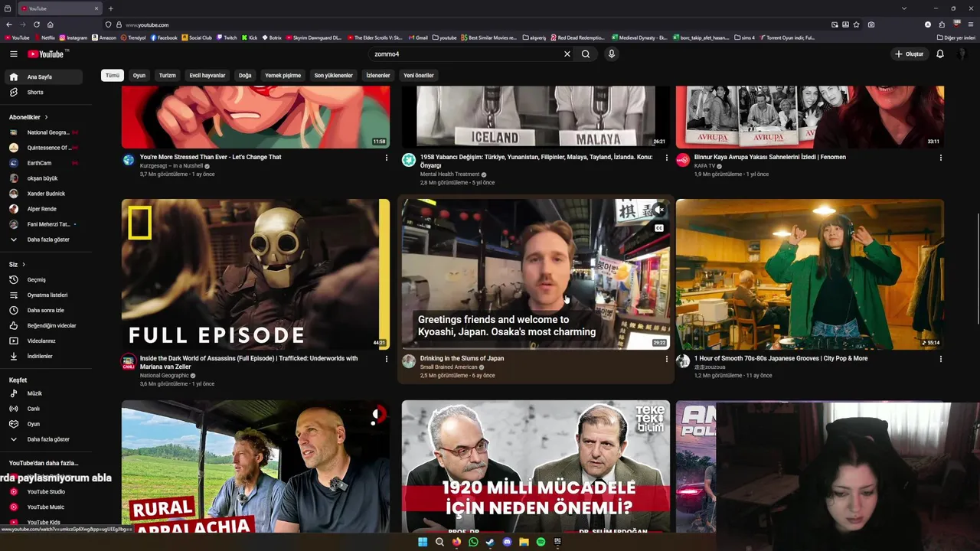Open YouTube Music link
This screenshot has width=980, height=551.
[43, 507]
